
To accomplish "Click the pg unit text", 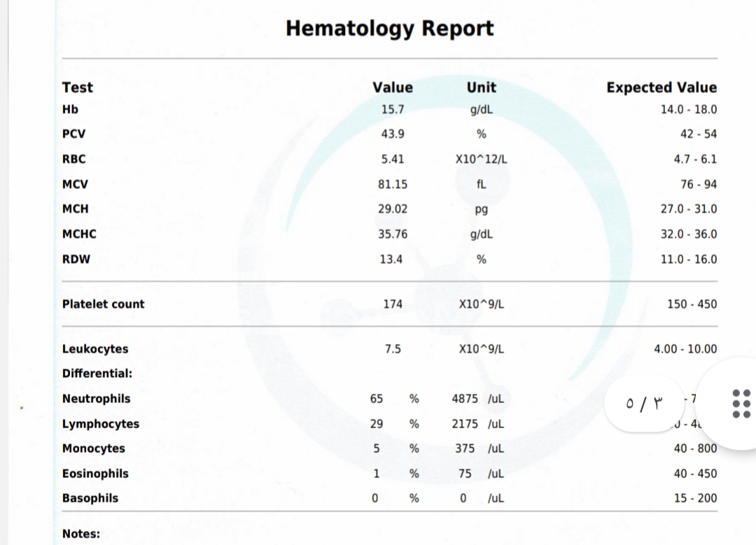I will pyautogui.click(x=481, y=210).
